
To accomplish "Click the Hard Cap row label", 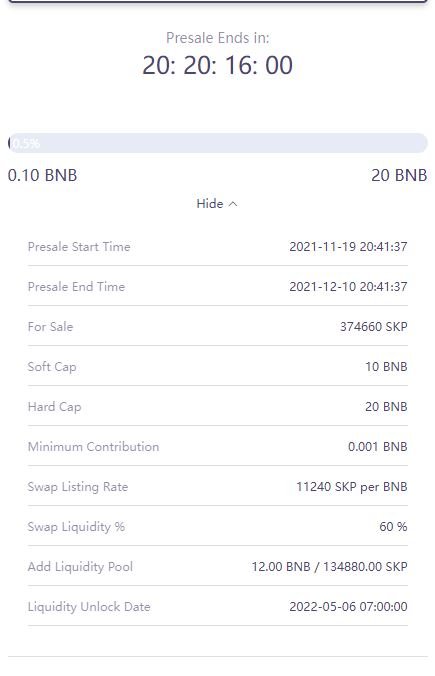I will [x=54, y=407].
